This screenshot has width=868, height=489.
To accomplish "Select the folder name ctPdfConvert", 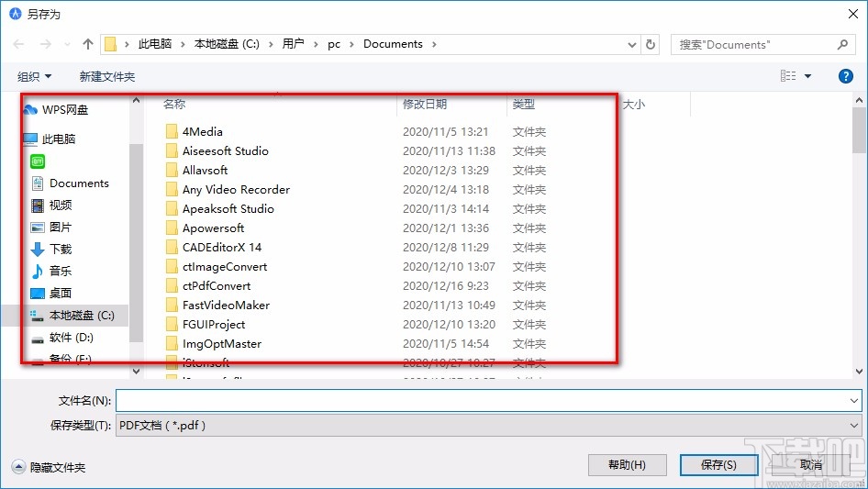I will [x=217, y=285].
